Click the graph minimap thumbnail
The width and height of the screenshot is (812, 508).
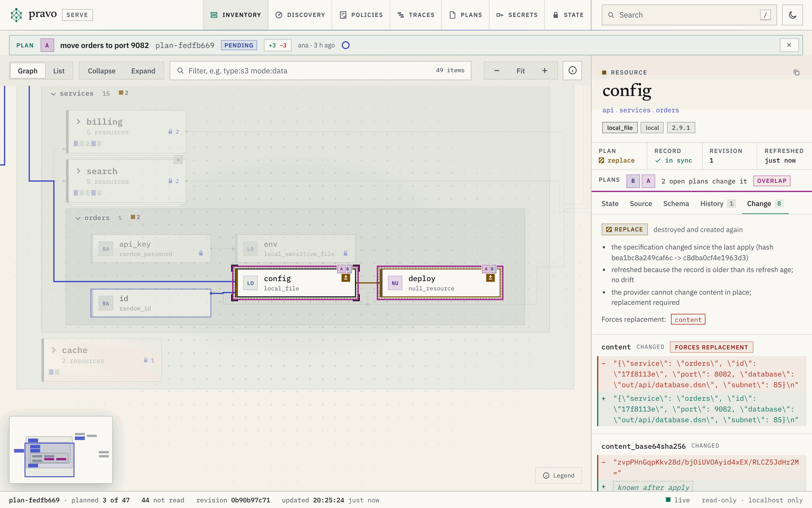coord(61,450)
